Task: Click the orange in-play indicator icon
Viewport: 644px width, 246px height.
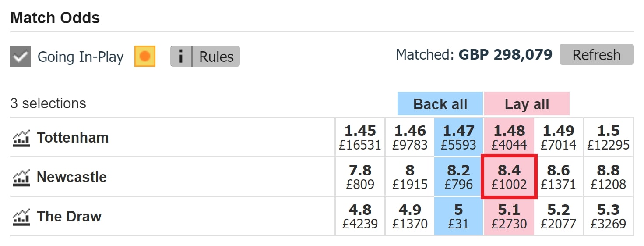Action: pos(145,57)
